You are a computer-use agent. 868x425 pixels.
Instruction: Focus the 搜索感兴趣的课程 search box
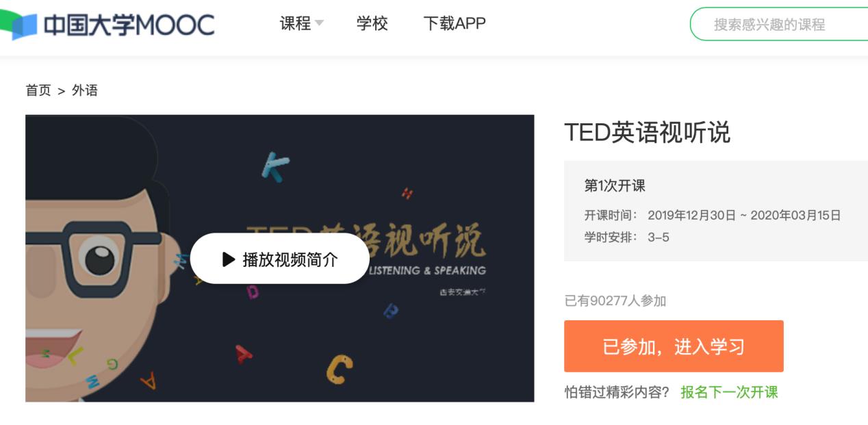pyautogui.click(x=779, y=25)
